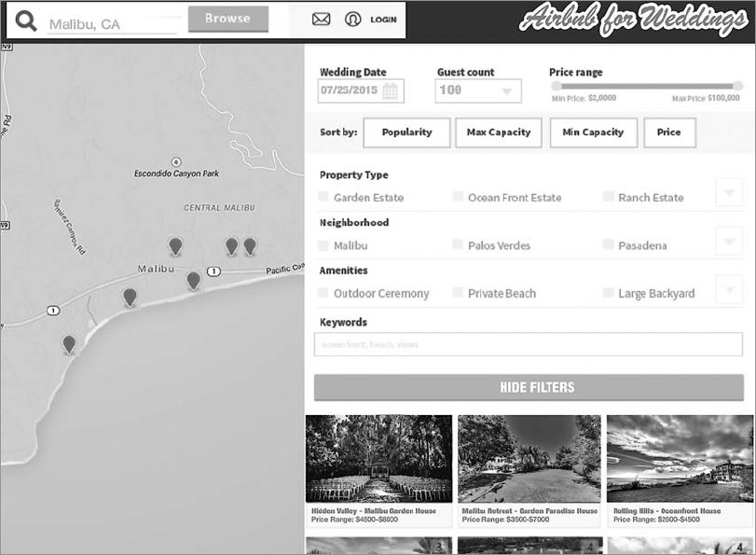The width and height of the screenshot is (756, 555).
Task: Sort results by Price
Action: tap(669, 132)
